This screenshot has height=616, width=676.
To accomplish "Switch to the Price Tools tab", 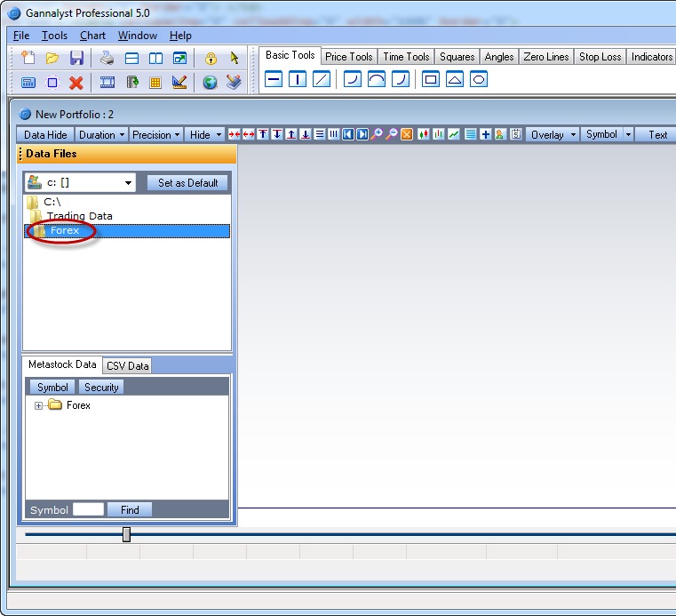I will (349, 57).
